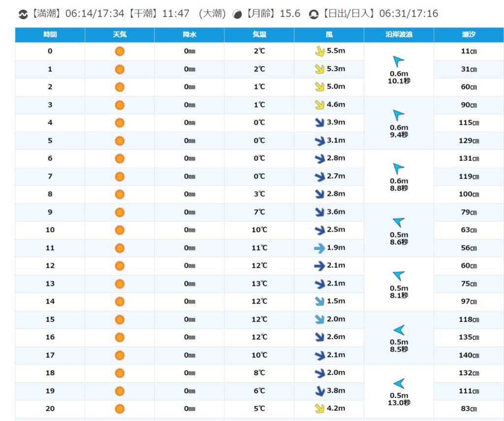Viewport: 504px width, 421px height.
Task: Click the moon age value 15.6
Action: coord(290,13)
